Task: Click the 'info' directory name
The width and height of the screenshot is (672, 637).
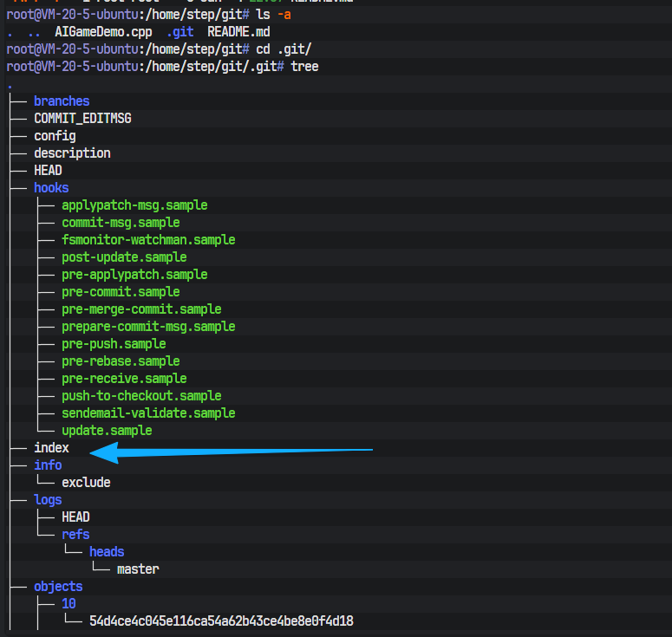Action: click(48, 465)
